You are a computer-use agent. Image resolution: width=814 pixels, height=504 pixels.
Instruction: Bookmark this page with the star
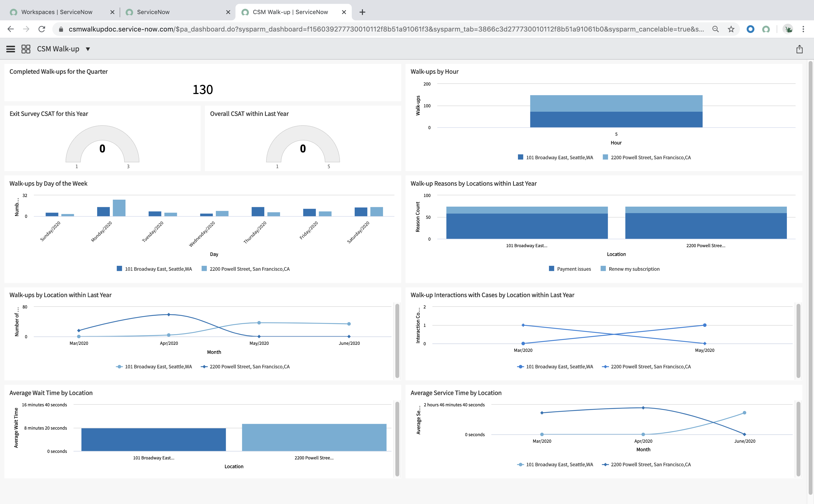coord(731,29)
